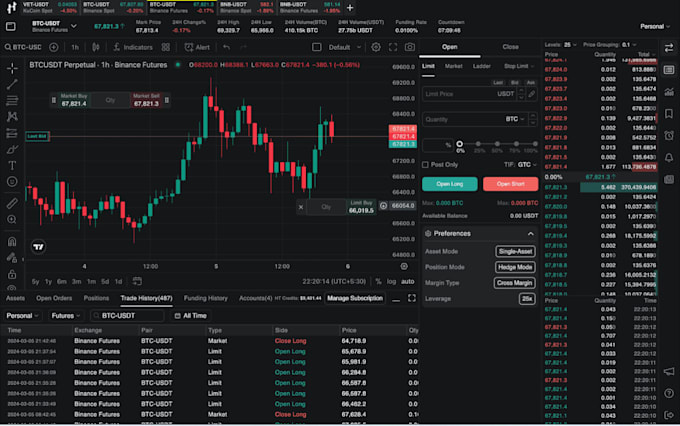680x426 pixels.
Task: Take a chart snapshot with camera icon
Action: (409, 47)
